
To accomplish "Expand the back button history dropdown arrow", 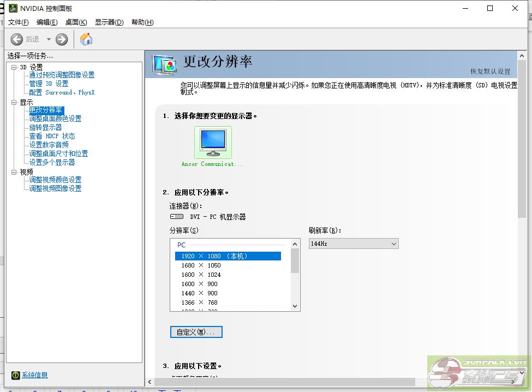I will 49,39.
